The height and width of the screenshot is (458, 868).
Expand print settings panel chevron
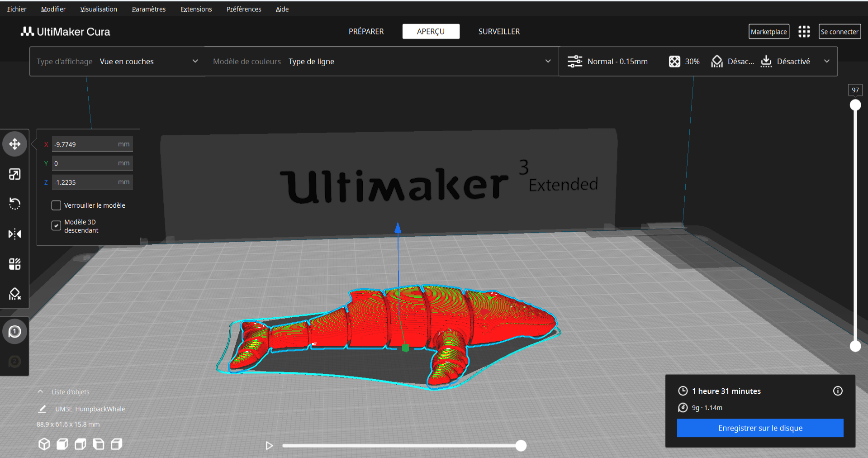827,62
